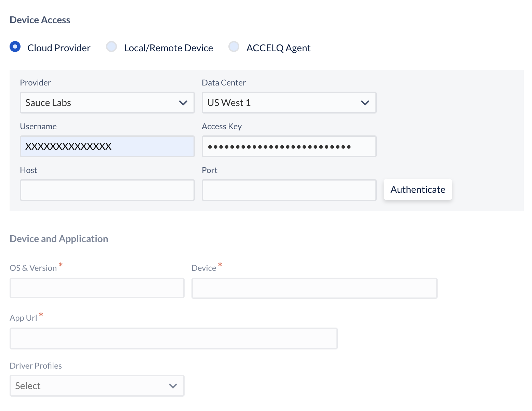Screen dimensions: 532x411
Task: Click the Host label text
Action: [29, 170]
